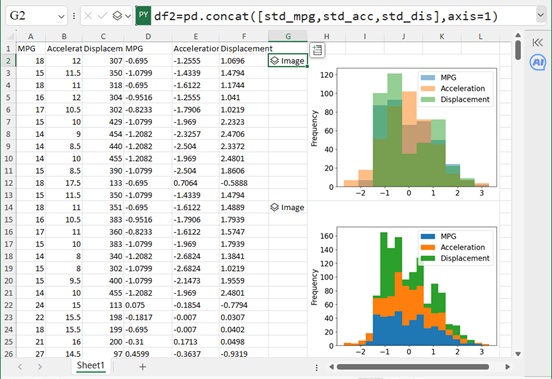Screen dimensions: 552x379
Task: Click Acceleration orange swatch in bottom chart legend
Action: tap(428, 247)
